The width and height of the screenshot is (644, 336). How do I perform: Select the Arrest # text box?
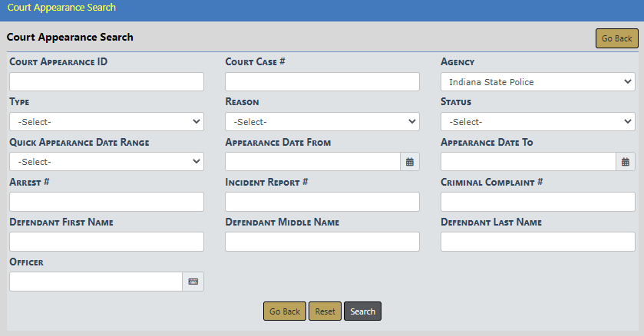[x=107, y=202]
